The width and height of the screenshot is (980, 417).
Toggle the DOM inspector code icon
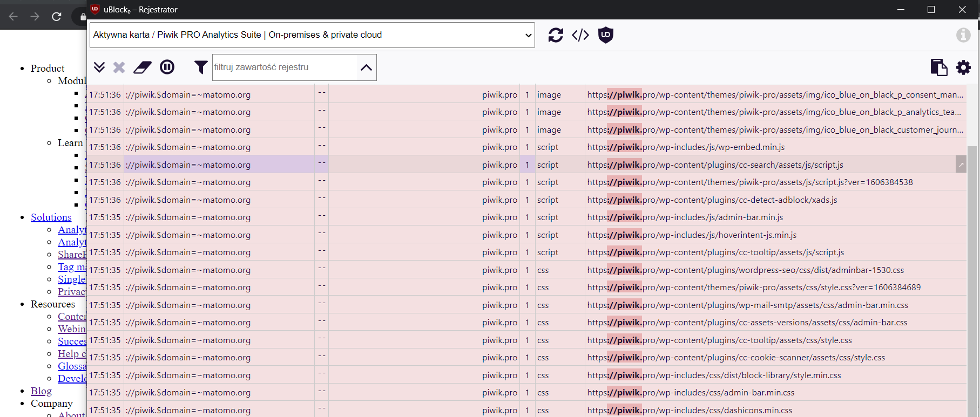coord(580,35)
